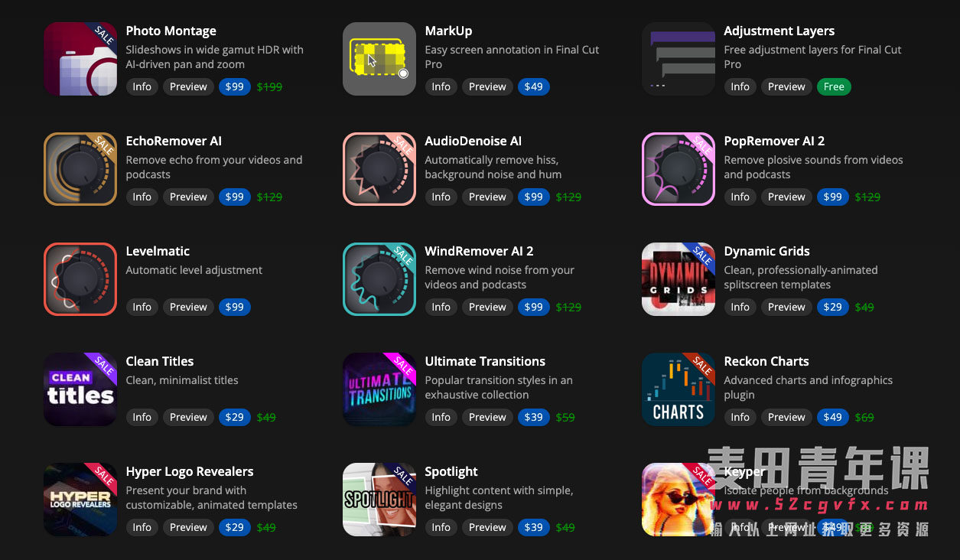Click the Spotlight plugin icon

click(x=379, y=500)
